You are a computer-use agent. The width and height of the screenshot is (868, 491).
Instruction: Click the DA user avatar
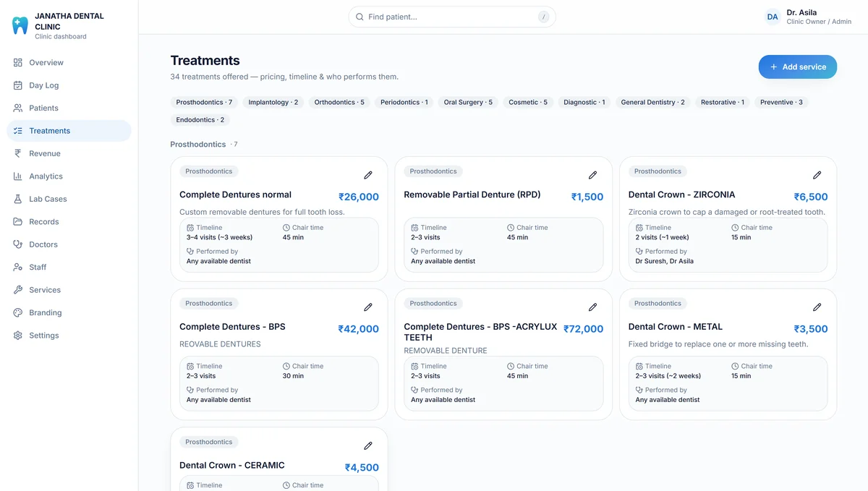773,17
